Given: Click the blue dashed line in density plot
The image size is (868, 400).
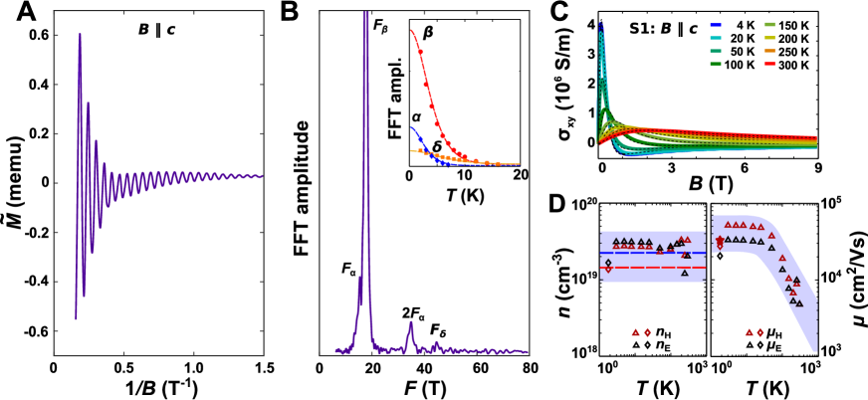Looking at the screenshot, I should pyautogui.click(x=653, y=253).
